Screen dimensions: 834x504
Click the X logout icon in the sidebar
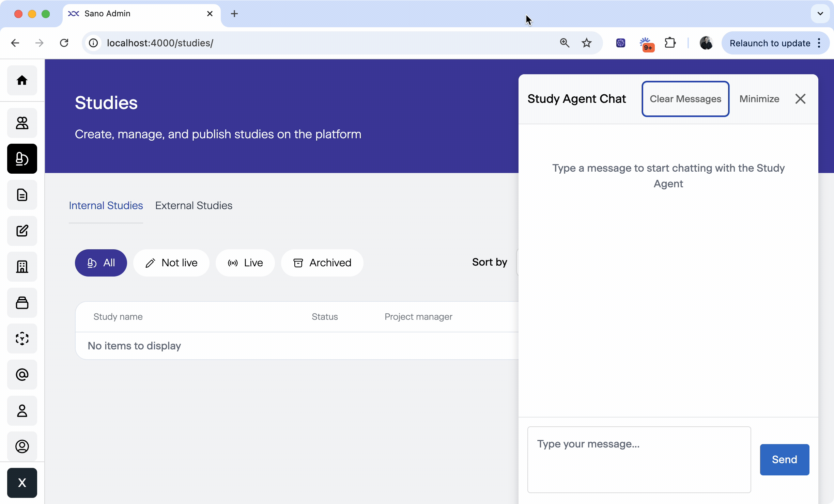pos(22,483)
